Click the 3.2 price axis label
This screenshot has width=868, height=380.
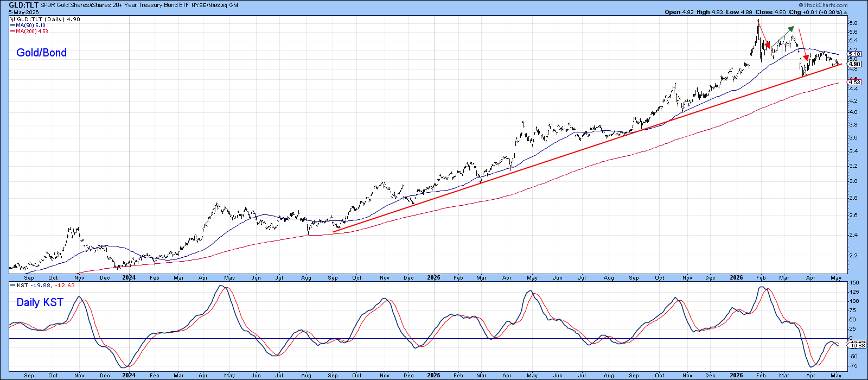(x=853, y=166)
